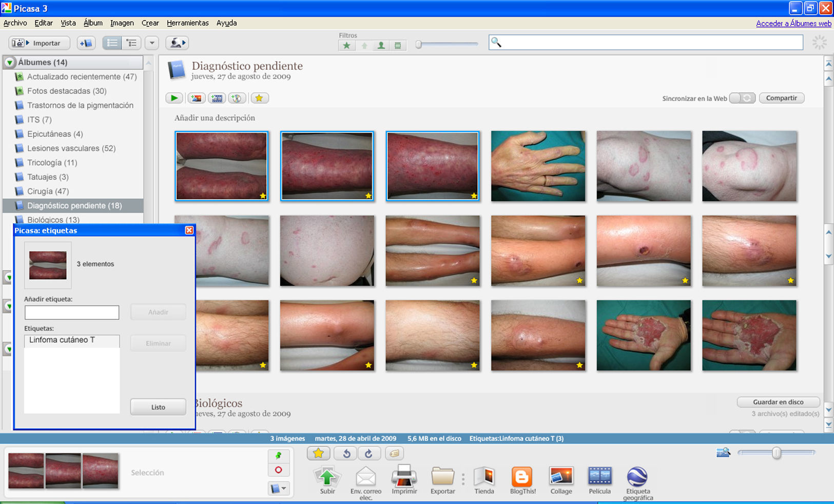Open the view options dropdown arrow in the toolbar
This screenshot has height=504, width=834.
pyautogui.click(x=151, y=43)
